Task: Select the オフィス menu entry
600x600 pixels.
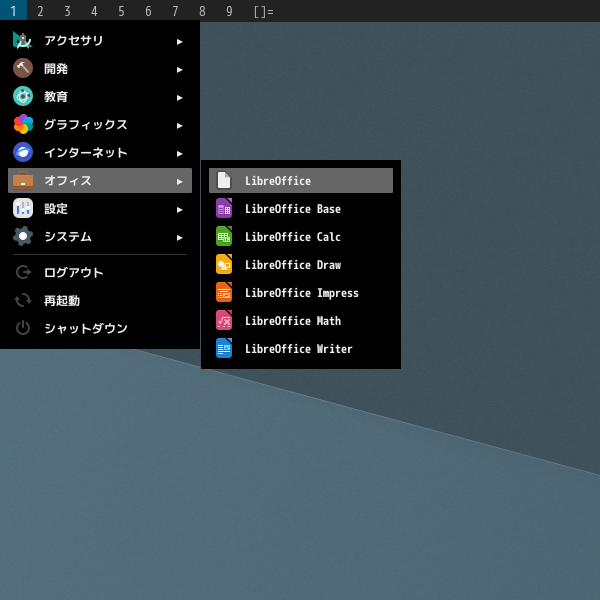Action: 100,180
